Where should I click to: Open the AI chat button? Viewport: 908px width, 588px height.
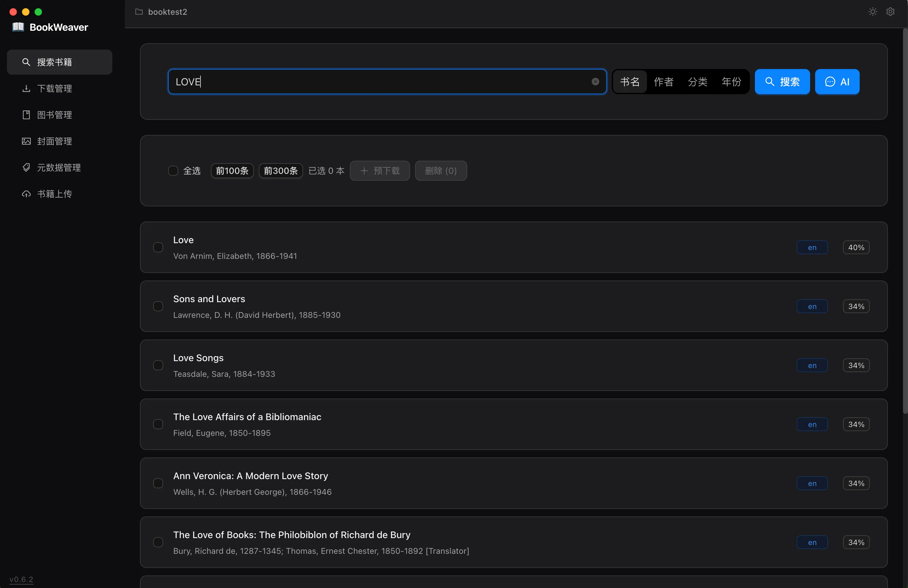click(837, 82)
